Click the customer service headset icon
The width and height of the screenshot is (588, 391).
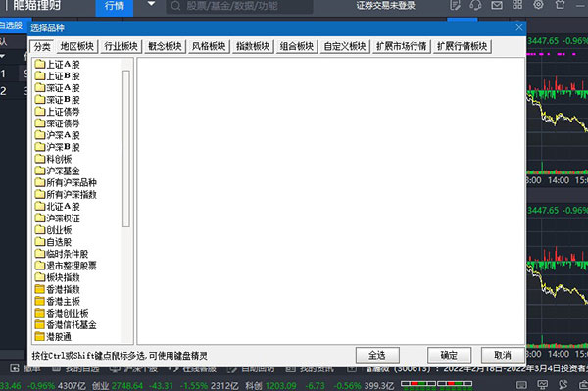[475, 5]
